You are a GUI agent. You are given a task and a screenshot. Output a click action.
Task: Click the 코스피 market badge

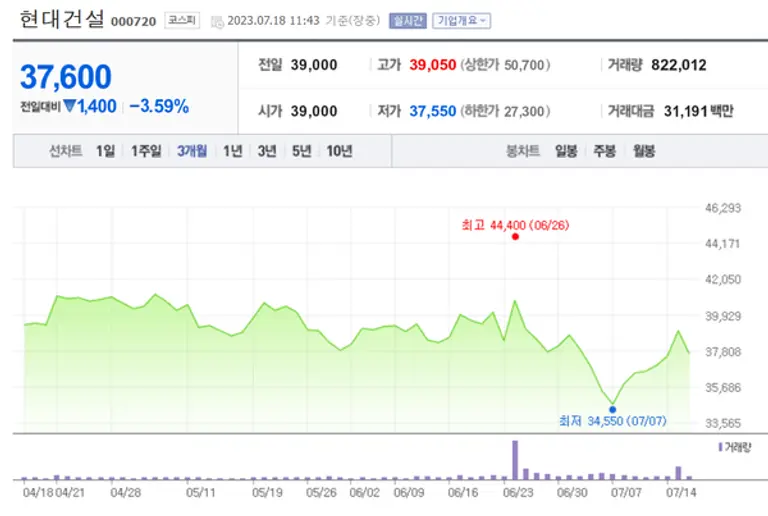[183, 20]
